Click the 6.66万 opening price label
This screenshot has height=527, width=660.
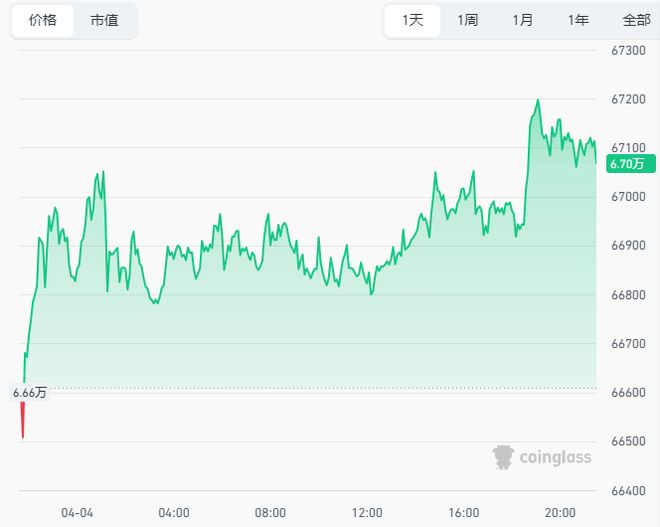[29, 393]
